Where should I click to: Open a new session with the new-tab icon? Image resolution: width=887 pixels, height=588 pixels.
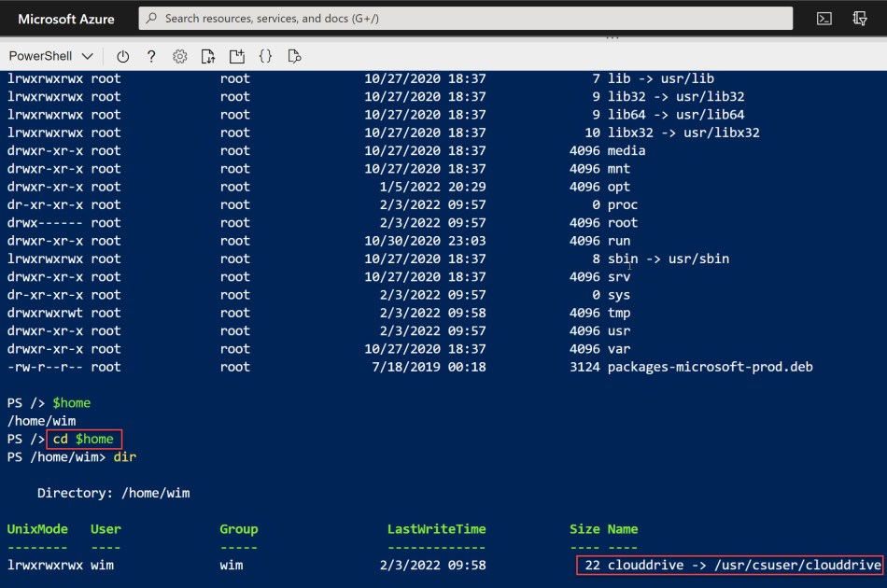coord(235,56)
